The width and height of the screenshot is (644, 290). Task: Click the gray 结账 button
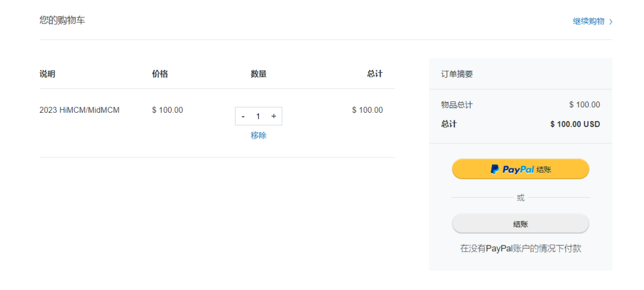[521, 224]
